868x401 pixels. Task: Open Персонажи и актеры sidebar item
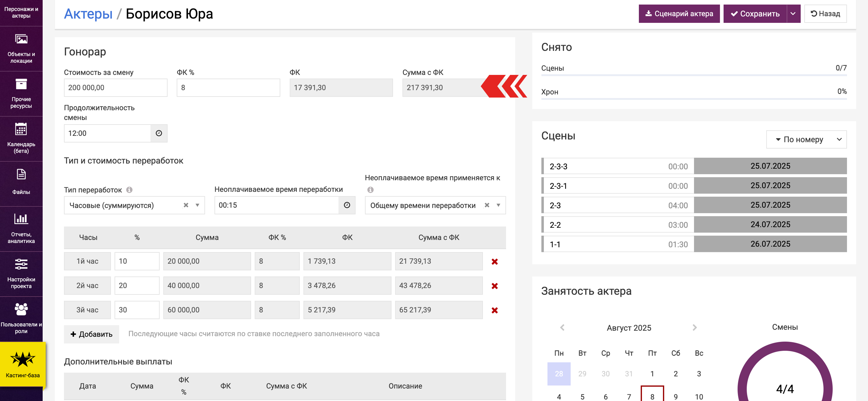click(21, 12)
